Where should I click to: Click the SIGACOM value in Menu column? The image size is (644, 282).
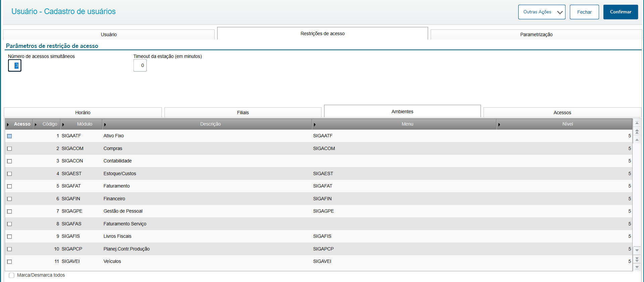point(324,149)
